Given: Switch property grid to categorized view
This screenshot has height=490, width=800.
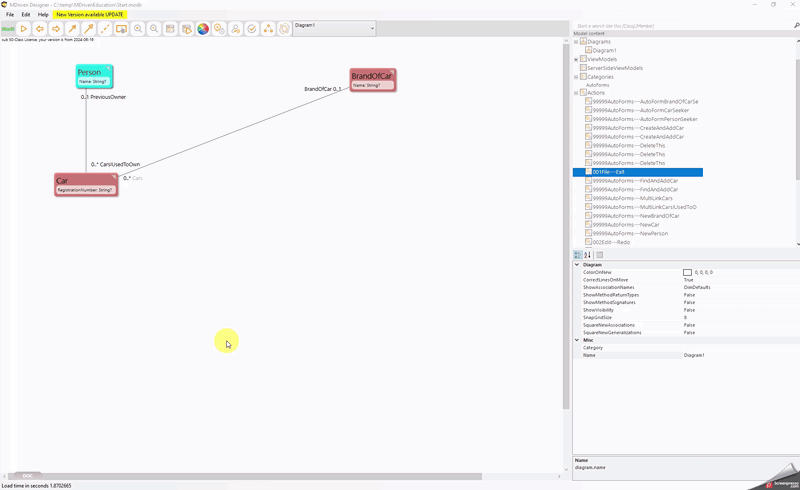Looking at the screenshot, I should point(578,255).
